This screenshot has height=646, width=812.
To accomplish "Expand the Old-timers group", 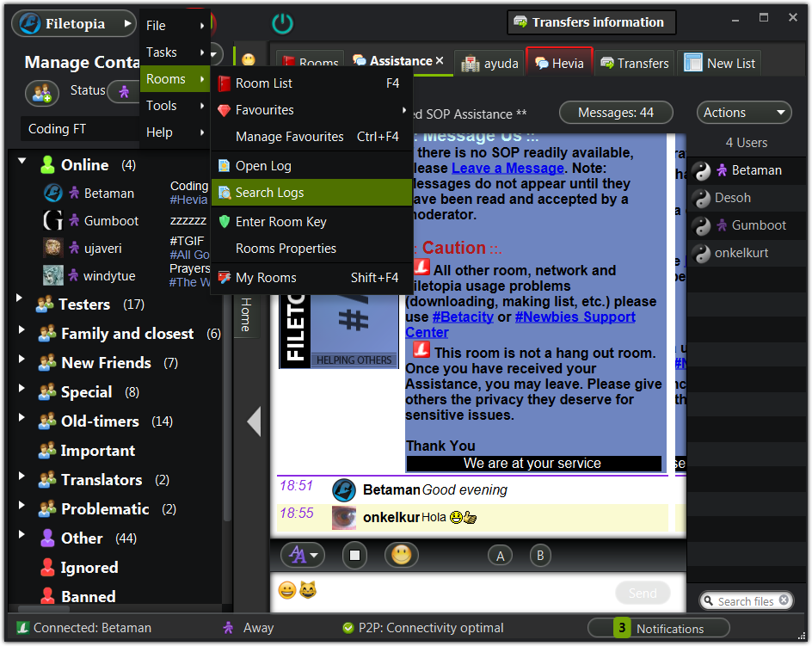I will (22, 417).
